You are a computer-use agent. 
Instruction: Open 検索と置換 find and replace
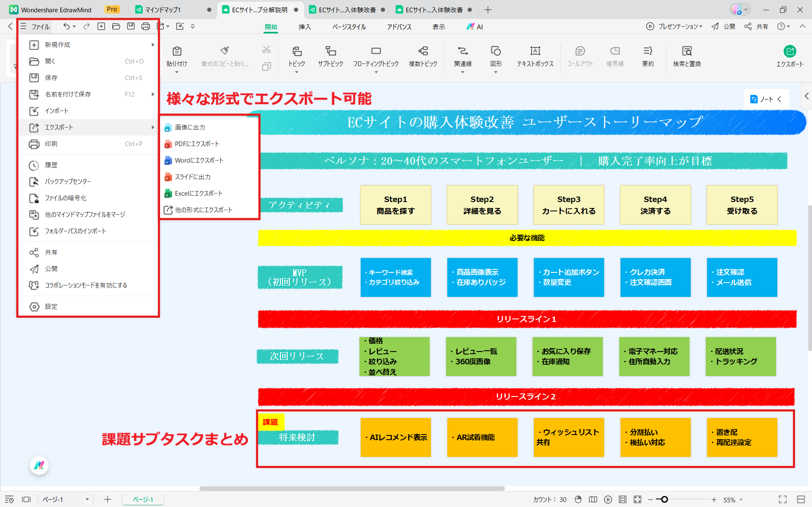click(687, 56)
